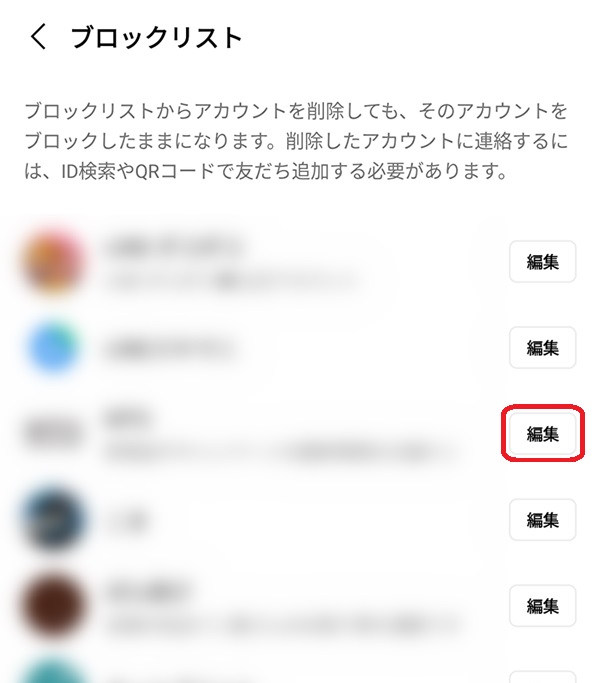
Task: Click 編集 button for the brown avatar account
Action: click(542, 606)
